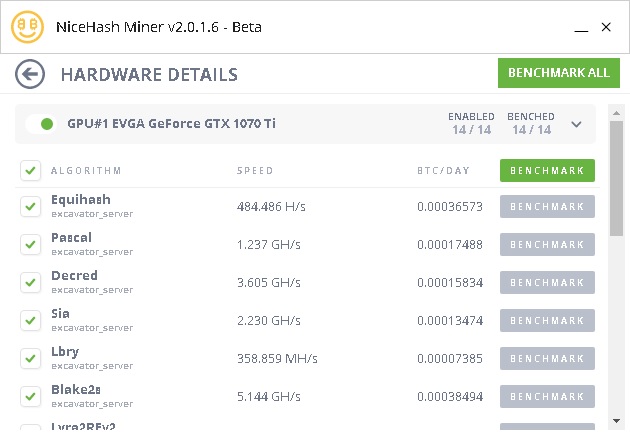Select the Equihash algorithm name

[81, 200]
